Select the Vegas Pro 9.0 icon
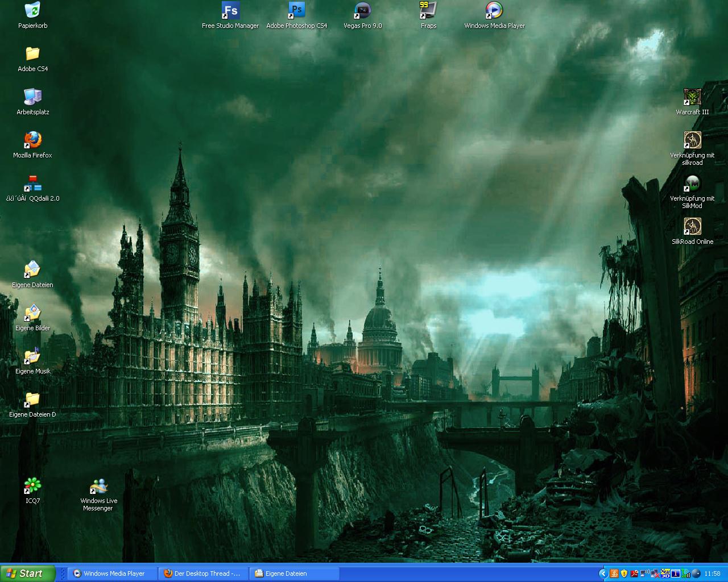Viewport: 728px width, 582px height. pyautogui.click(x=362, y=10)
